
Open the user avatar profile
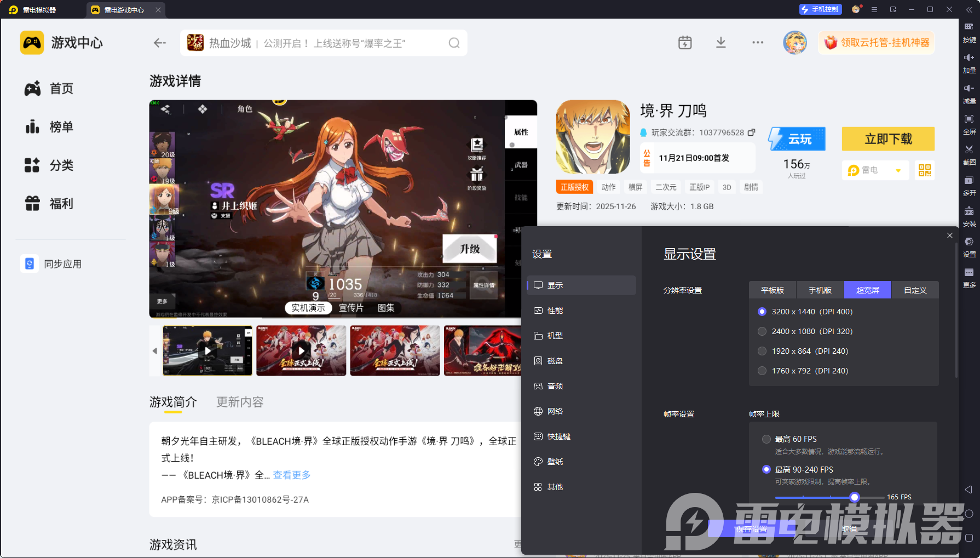pyautogui.click(x=795, y=43)
